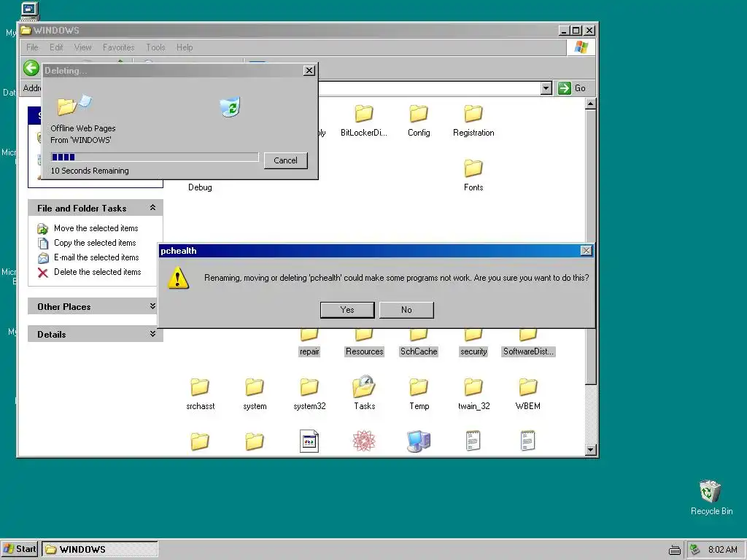Image resolution: width=747 pixels, height=560 pixels.
Task: Open the Help menu
Action: (x=185, y=47)
